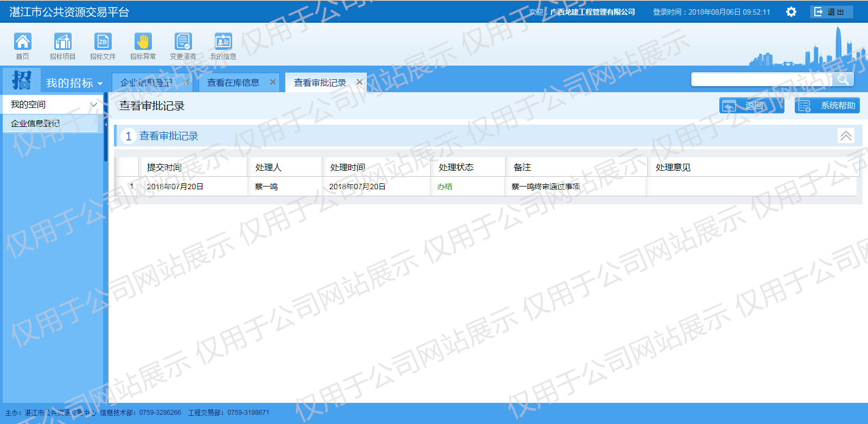Click the 返回 button
The width and height of the screenshot is (868, 424).
point(752,106)
